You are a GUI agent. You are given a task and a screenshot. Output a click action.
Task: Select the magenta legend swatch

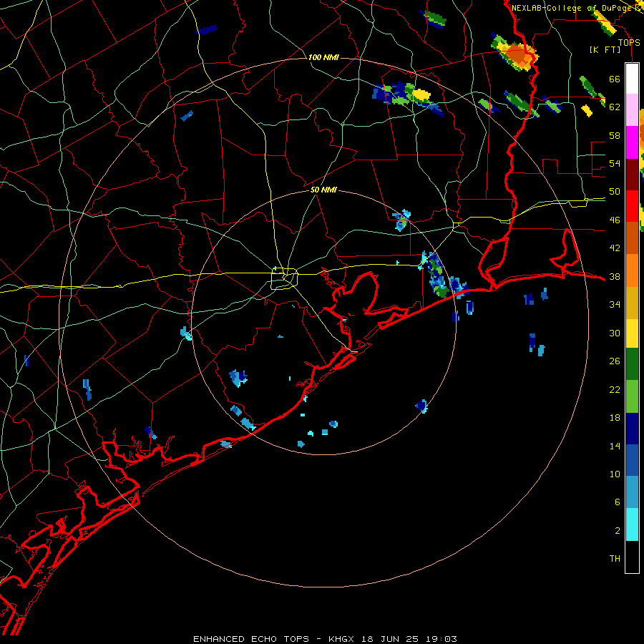pyautogui.click(x=632, y=142)
